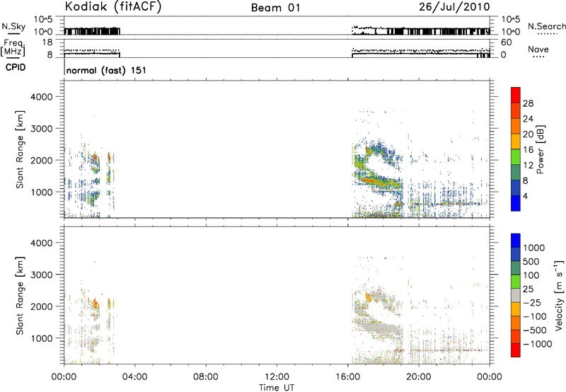566x392 pixels.
Task: Click the 'Slant Range [km]' title of velocity panel
Action: (x=20, y=295)
